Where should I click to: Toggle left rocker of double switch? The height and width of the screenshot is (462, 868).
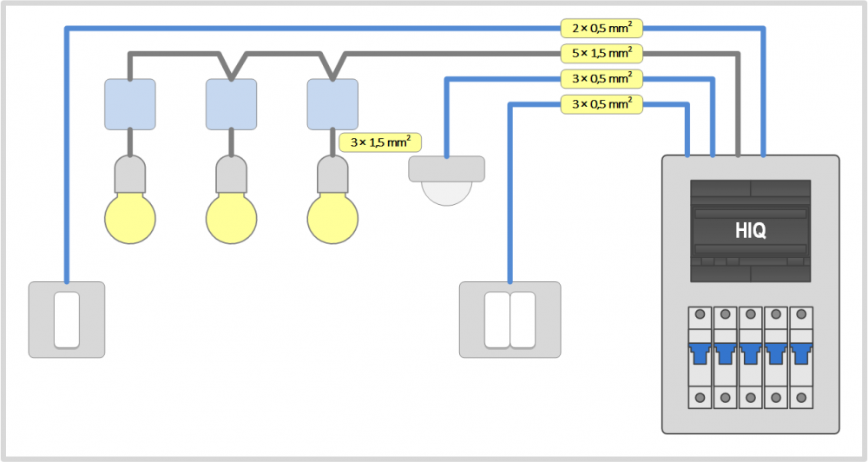497,320
